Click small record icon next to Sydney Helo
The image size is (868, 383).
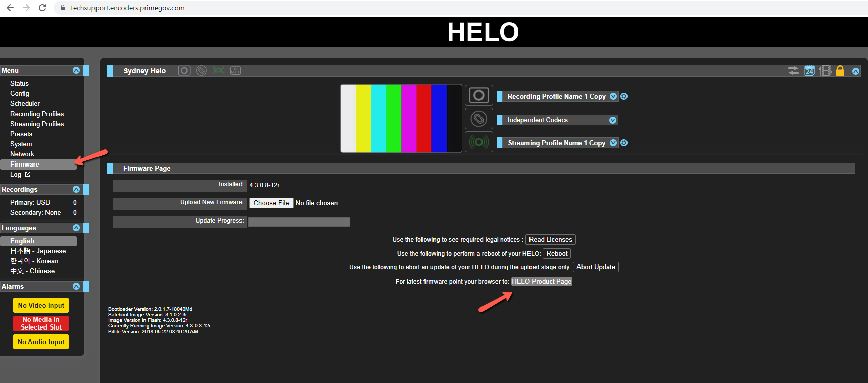click(x=184, y=71)
